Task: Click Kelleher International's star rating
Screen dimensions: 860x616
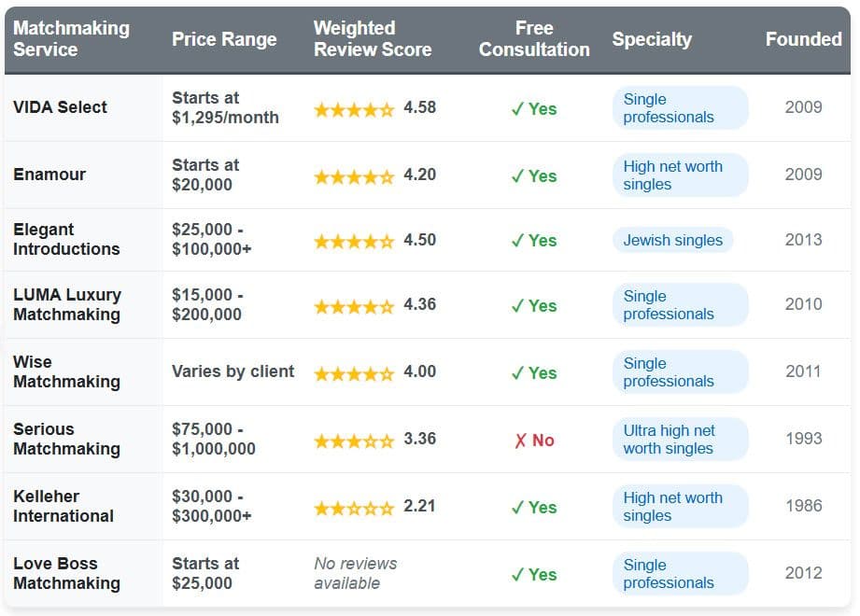Action: pyautogui.click(x=354, y=508)
